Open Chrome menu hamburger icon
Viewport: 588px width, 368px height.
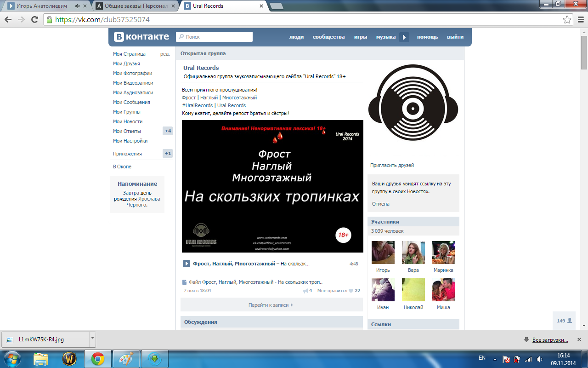[x=580, y=20]
